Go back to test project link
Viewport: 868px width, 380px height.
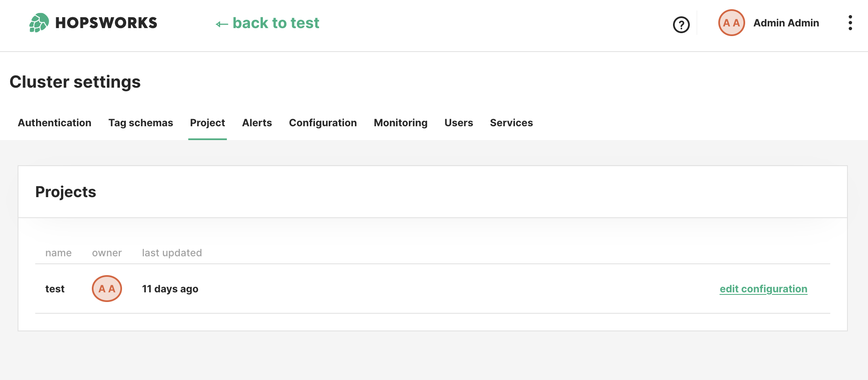click(275, 23)
